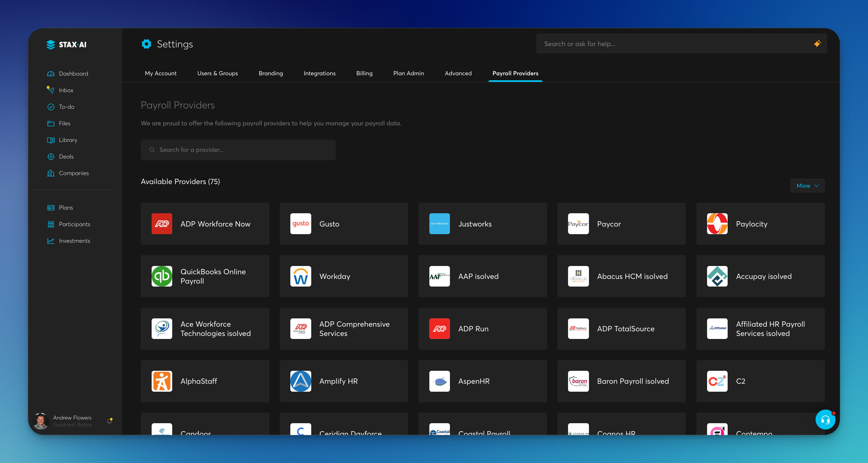
Task: Click the Paylocity logo thumbnail
Action: [x=717, y=224]
